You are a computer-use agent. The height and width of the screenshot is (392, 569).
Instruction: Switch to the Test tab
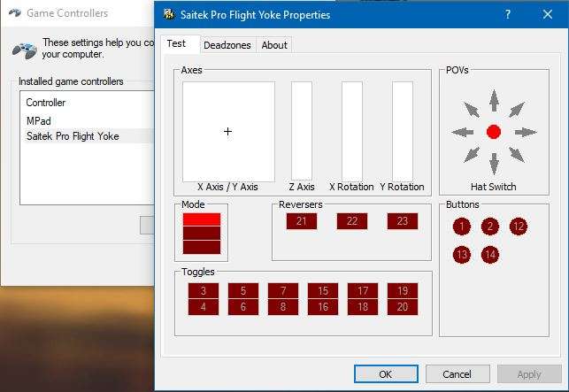[x=181, y=44]
